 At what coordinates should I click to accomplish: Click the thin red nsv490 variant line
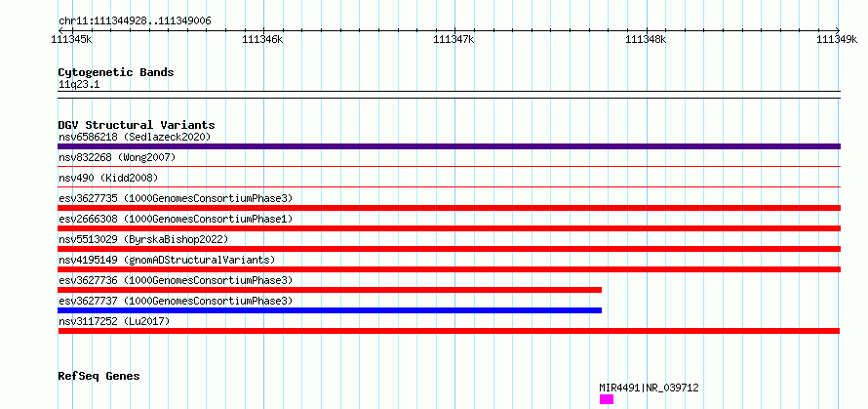pyautogui.click(x=449, y=186)
